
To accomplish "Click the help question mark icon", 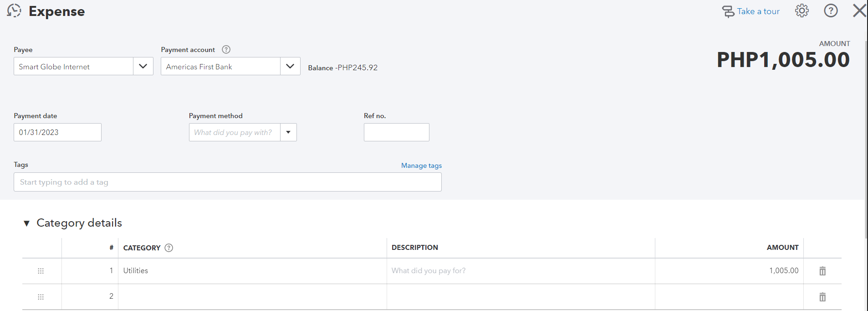I will [831, 10].
